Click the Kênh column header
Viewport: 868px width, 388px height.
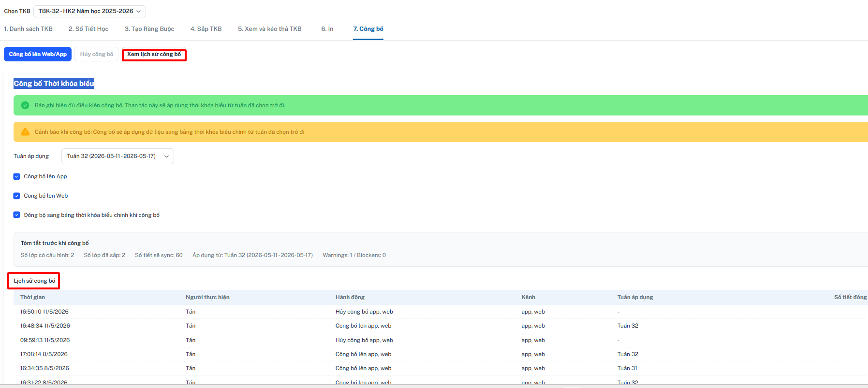click(528, 297)
